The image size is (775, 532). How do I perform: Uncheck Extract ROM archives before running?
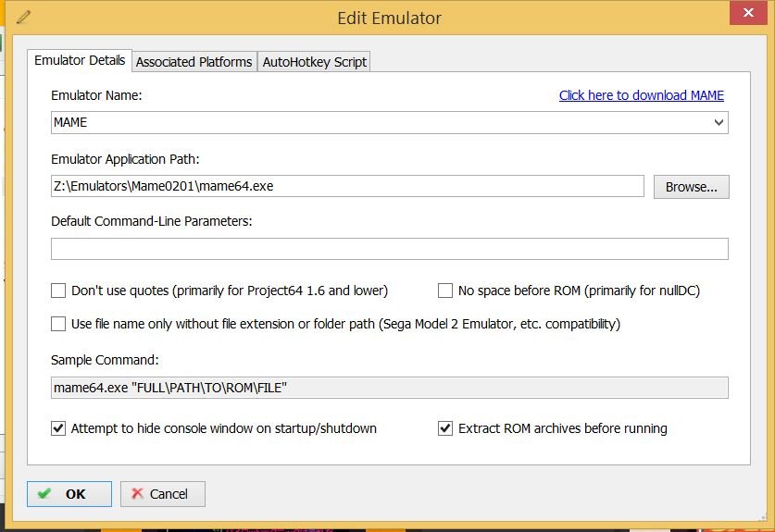(445, 428)
